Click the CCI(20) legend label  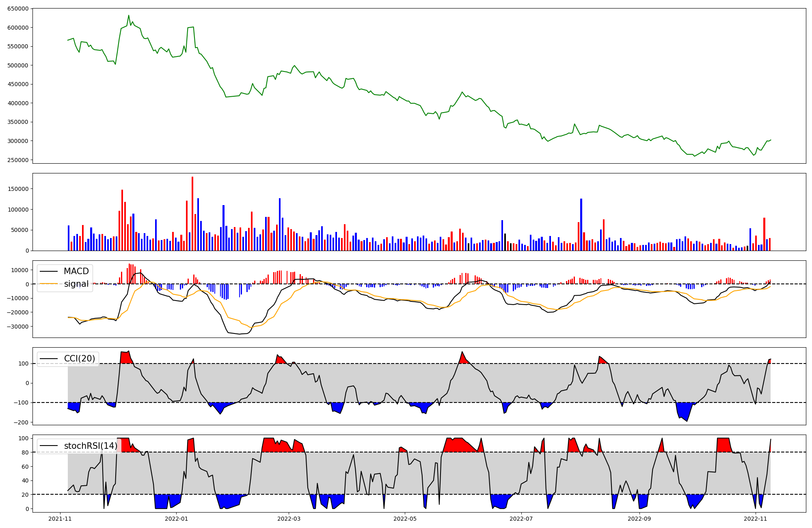[x=80, y=359]
